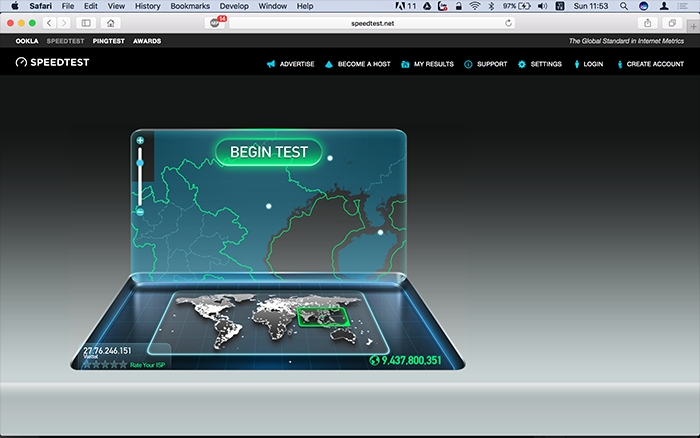
Task: Click the total tests counter 9,437,800,351
Action: tap(405, 360)
